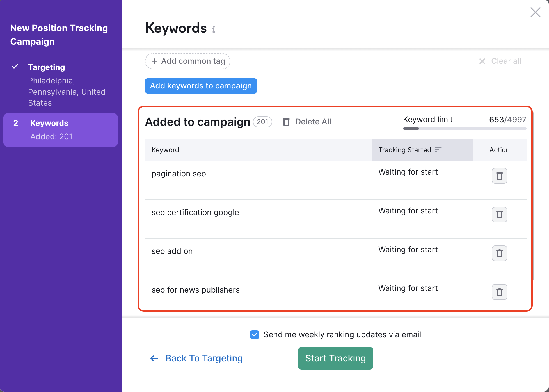The height and width of the screenshot is (392, 549).
Task: Disable weekly ranking updates via email
Action: [x=254, y=335]
